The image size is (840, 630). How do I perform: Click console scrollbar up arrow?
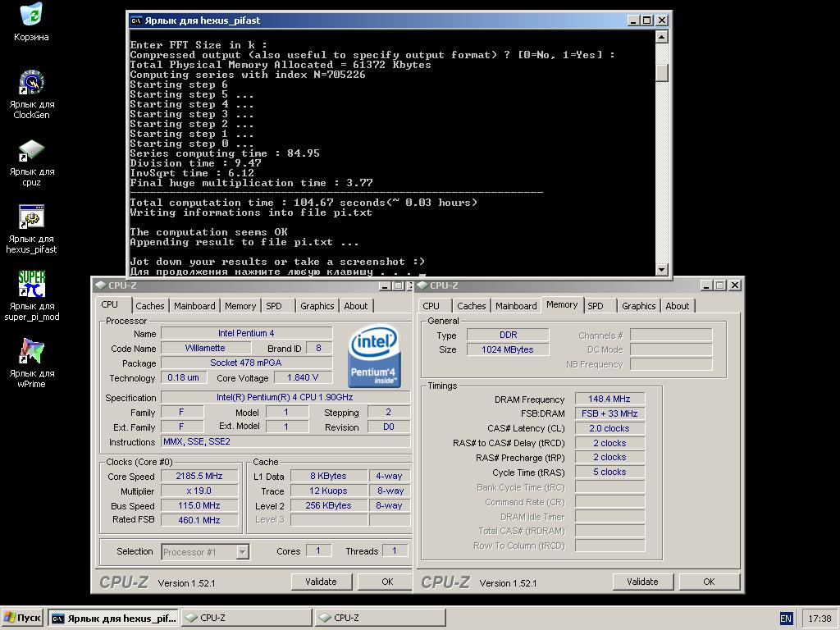click(x=662, y=36)
